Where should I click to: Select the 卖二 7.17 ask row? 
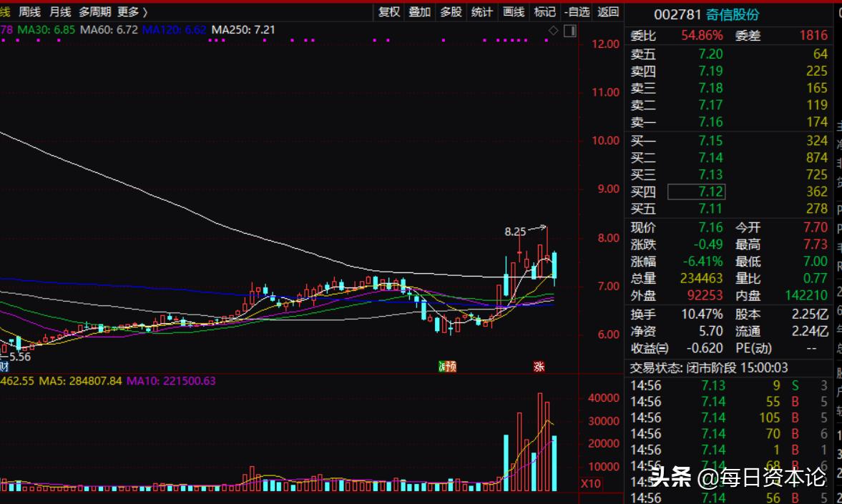[729, 105]
